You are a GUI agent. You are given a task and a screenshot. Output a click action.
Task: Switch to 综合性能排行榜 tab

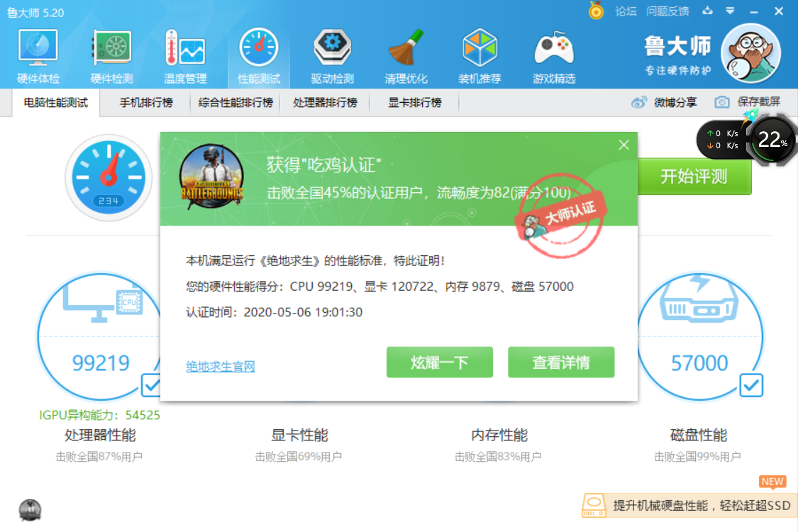[x=235, y=102]
